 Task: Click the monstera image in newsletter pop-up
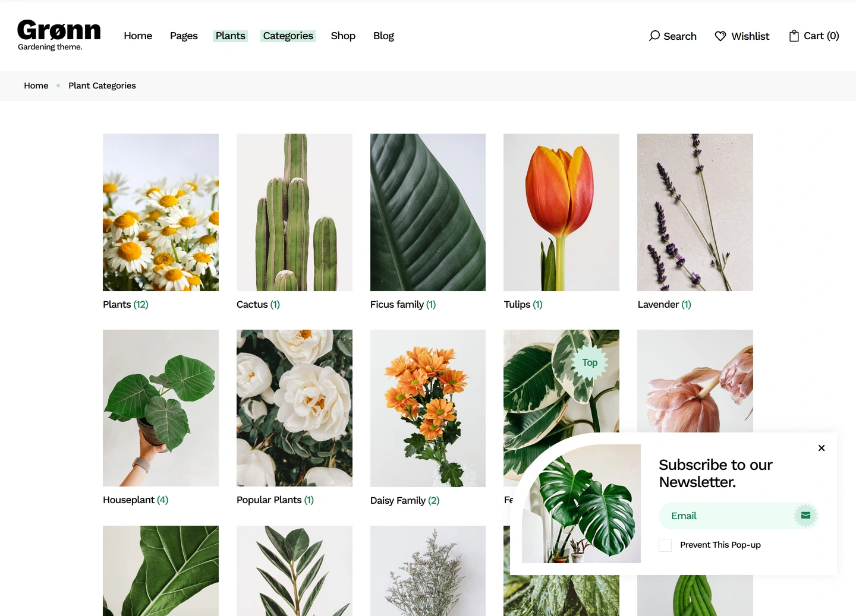(581, 504)
